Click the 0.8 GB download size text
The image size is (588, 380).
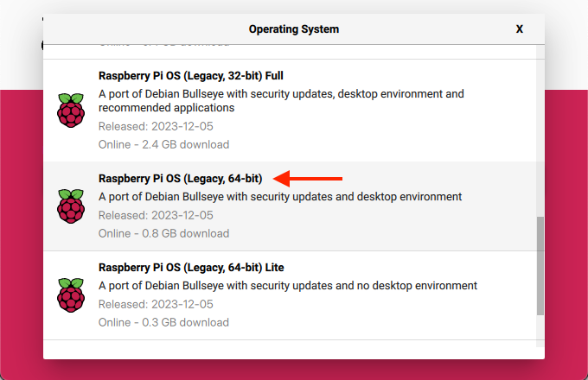(x=163, y=233)
